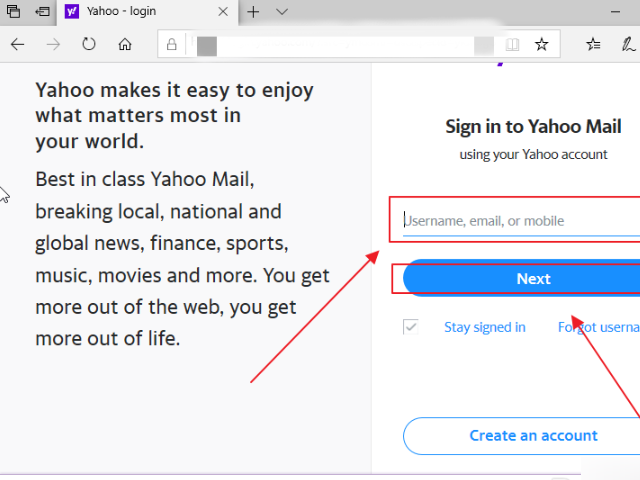The image size is (640, 480).
Task: Open the browser home page icon
Action: (x=125, y=44)
